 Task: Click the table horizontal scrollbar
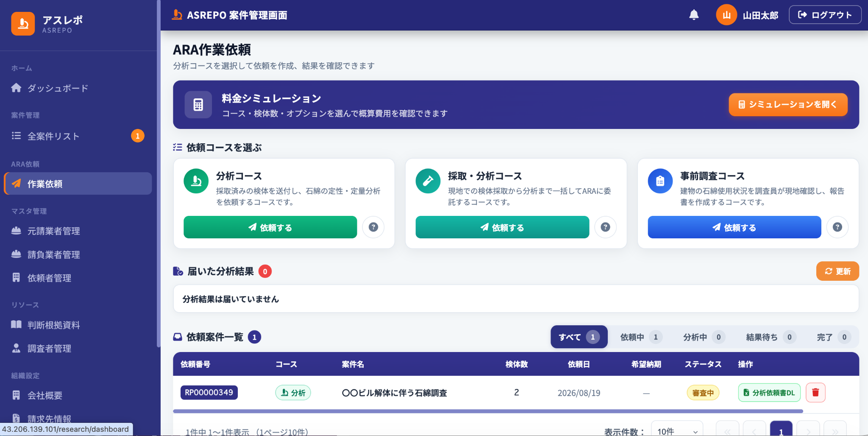tap(488, 411)
